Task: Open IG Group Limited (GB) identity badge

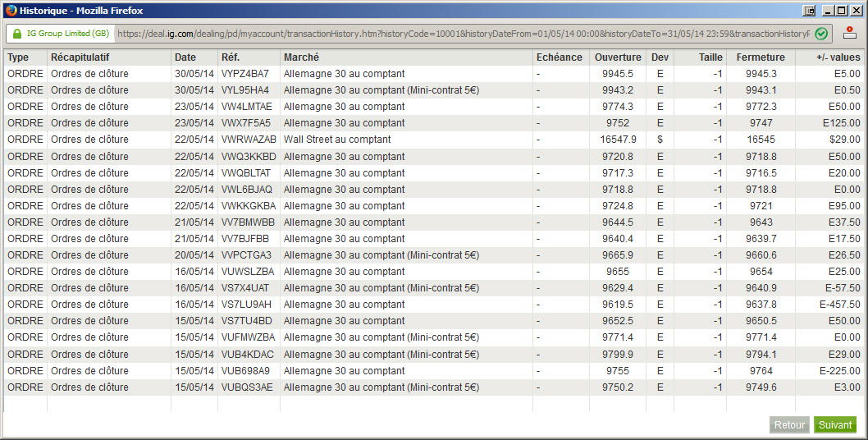Action: [61, 34]
